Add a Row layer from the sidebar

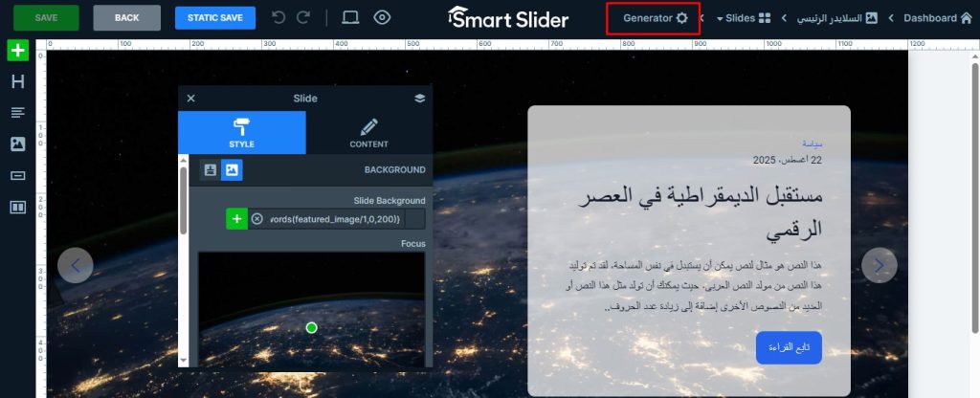[x=17, y=207]
